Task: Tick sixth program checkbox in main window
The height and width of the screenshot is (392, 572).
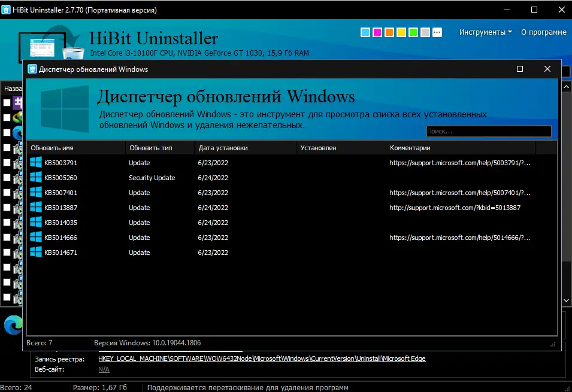Action: pos(7,178)
